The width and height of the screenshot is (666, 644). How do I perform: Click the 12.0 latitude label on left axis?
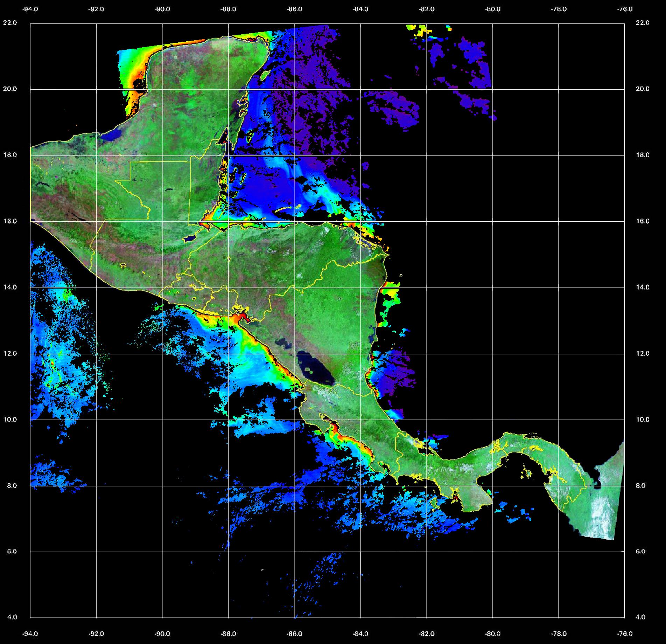coord(10,353)
